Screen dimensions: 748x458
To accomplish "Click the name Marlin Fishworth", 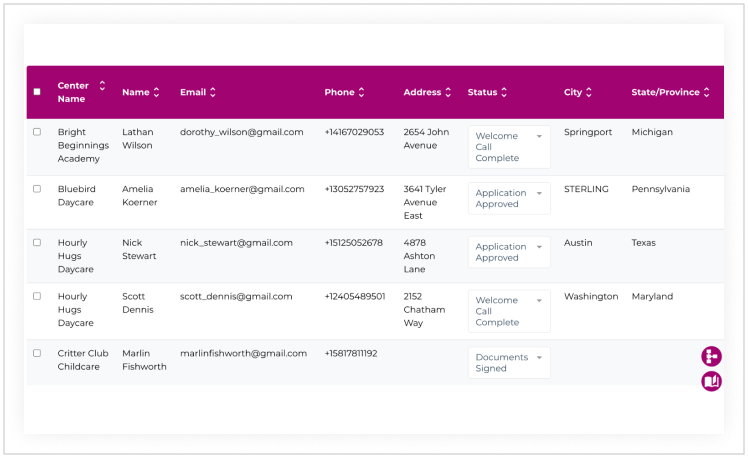I will coord(144,360).
